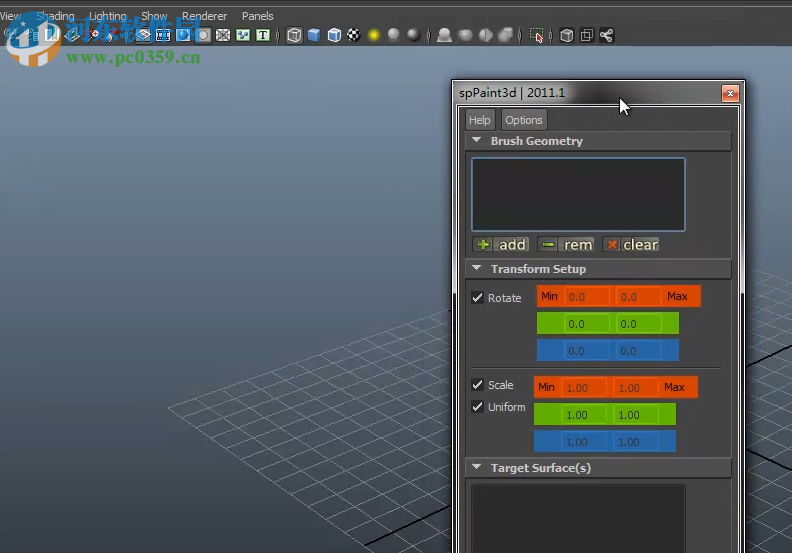
Task: Click the share nodes icon in toolbar
Action: 607,35
